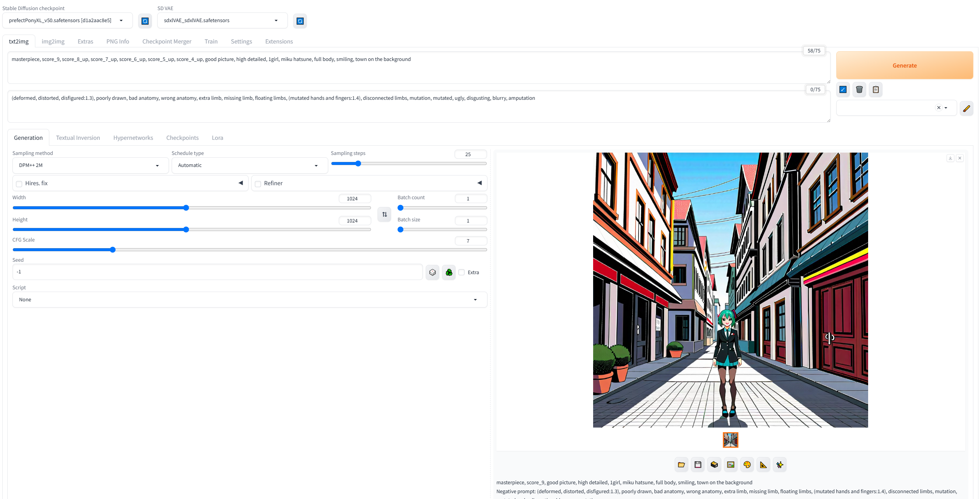The height and width of the screenshot is (499, 980).
Task: Refresh the SD VAE list
Action: click(300, 21)
